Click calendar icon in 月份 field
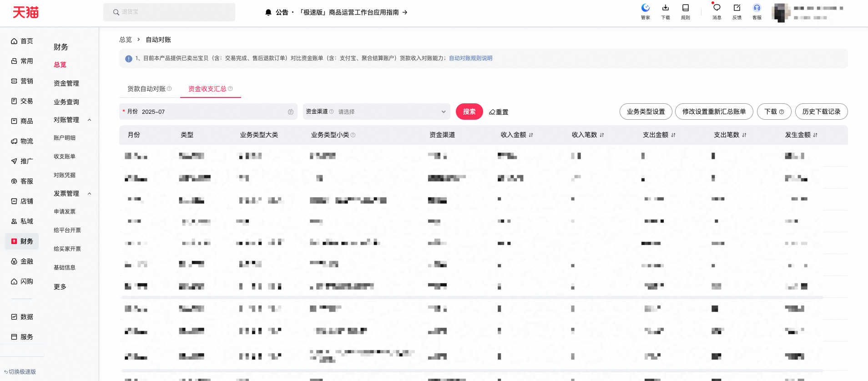 pyautogui.click(x=291, y=112)
